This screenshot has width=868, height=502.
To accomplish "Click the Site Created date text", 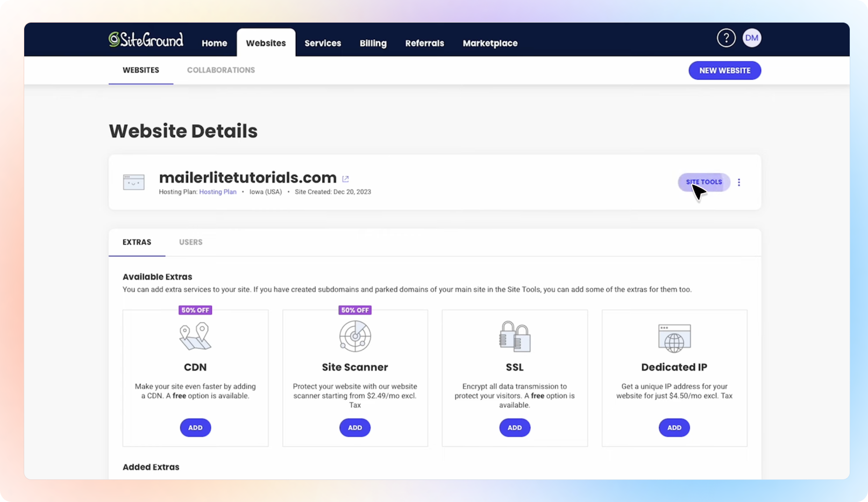I will [333, 192].
